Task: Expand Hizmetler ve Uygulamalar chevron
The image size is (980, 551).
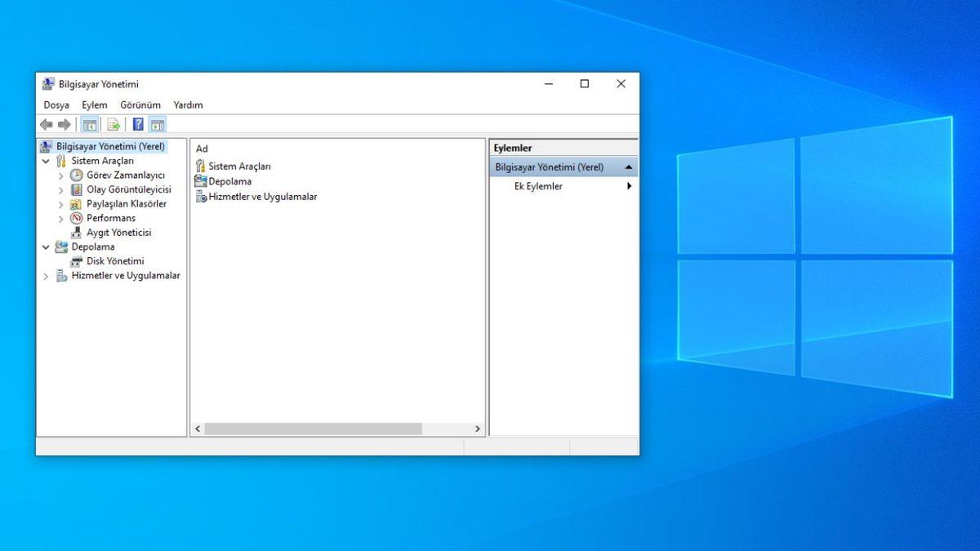Action: click(x=47, y=275)
